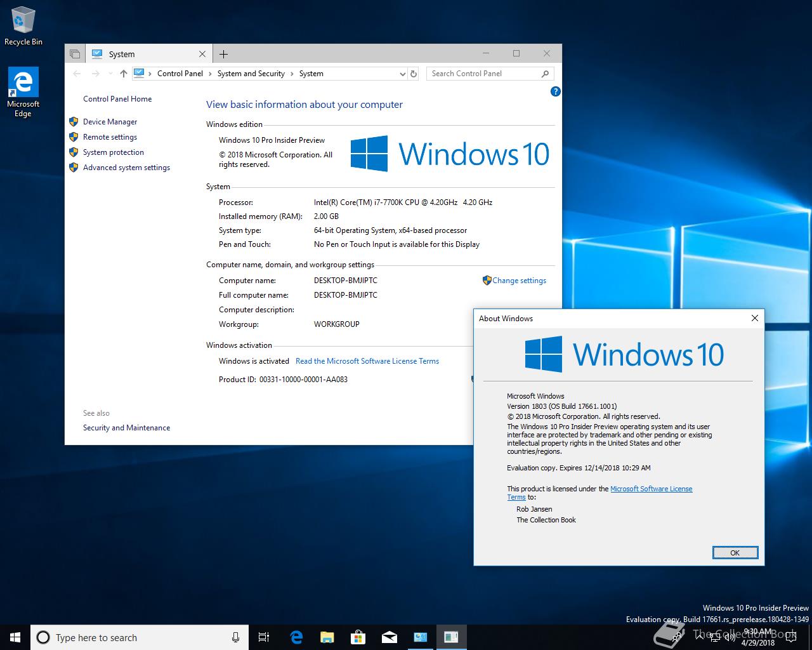Launch Edge from the taskbar

pyautogui.click(x=296, y=637)
